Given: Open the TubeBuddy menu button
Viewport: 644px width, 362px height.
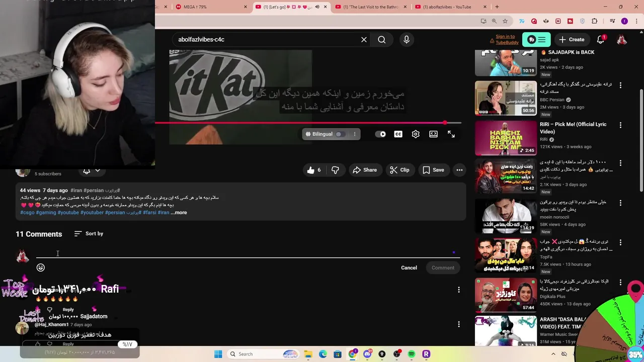Looking at the screenshot, I should (x=536, y=39).
